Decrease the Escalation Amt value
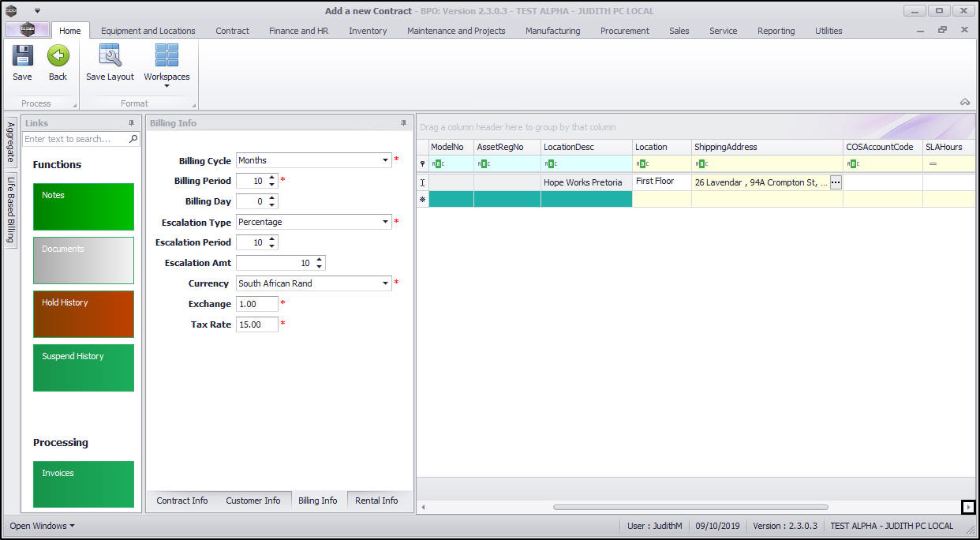The width and height of the screenshot is (980, 540). pyautogui.click(x=319, y=267)
